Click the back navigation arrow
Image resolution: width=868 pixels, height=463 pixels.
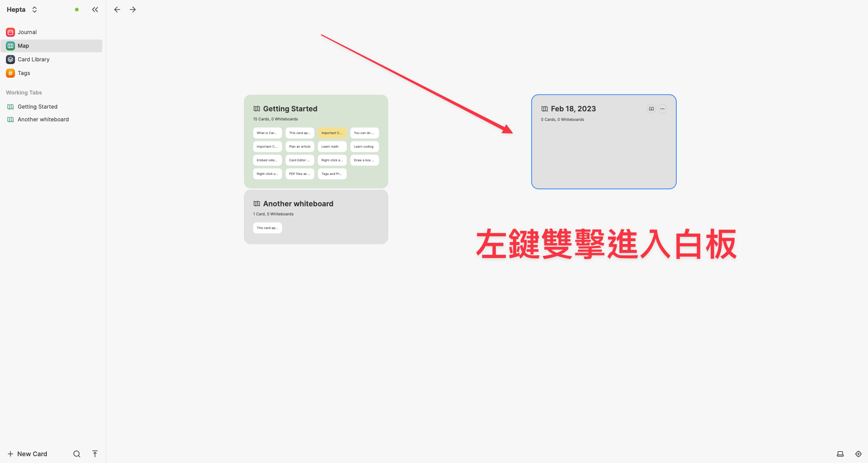117,9
